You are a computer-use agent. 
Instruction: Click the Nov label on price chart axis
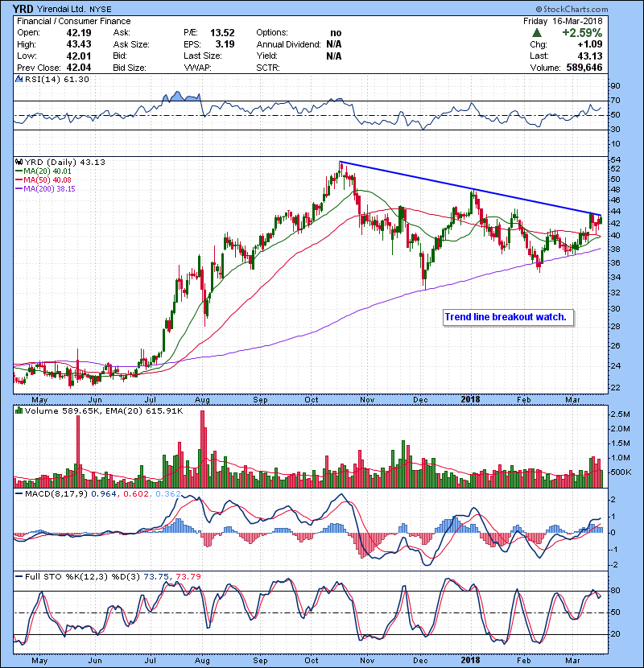coord(367,400)
